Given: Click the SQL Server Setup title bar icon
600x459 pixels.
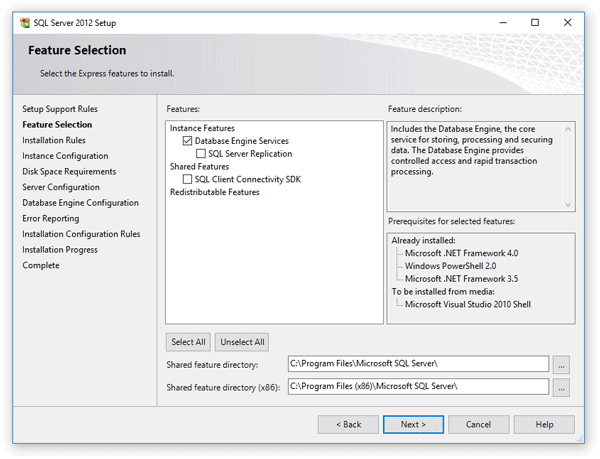Looking at the screenshot, I should click(25, 23).
